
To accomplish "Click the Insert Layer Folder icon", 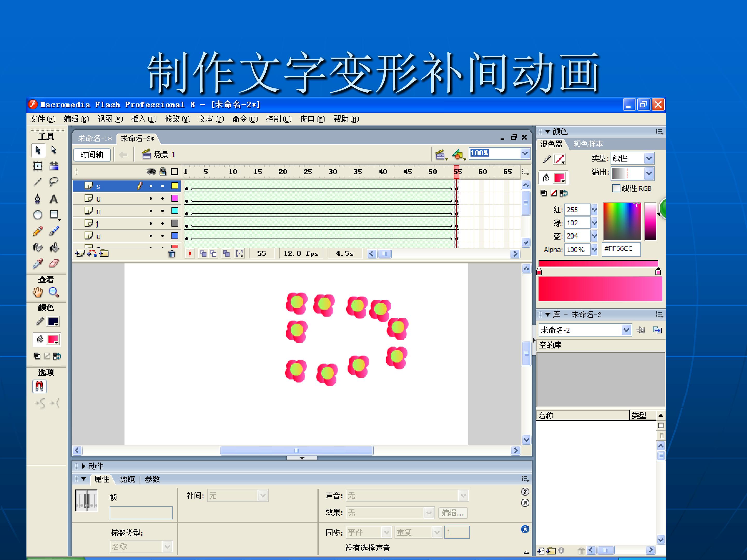I will 104,254.
